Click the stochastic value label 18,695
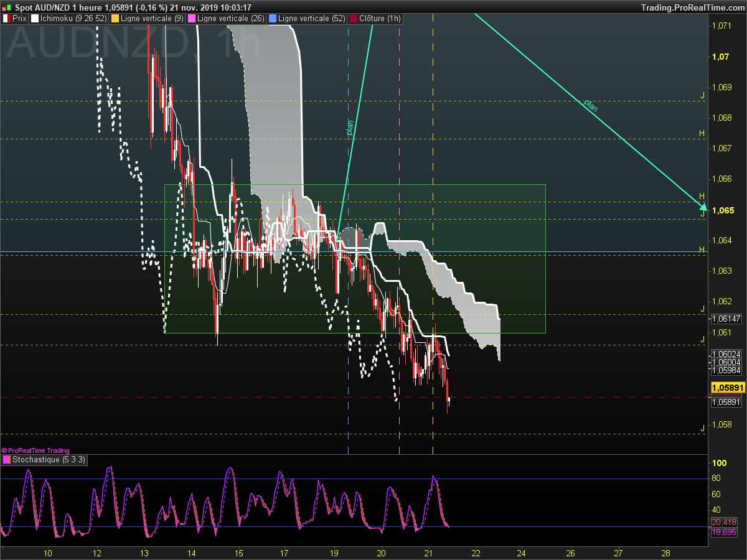747x560 pixels. tap(723, 533)
